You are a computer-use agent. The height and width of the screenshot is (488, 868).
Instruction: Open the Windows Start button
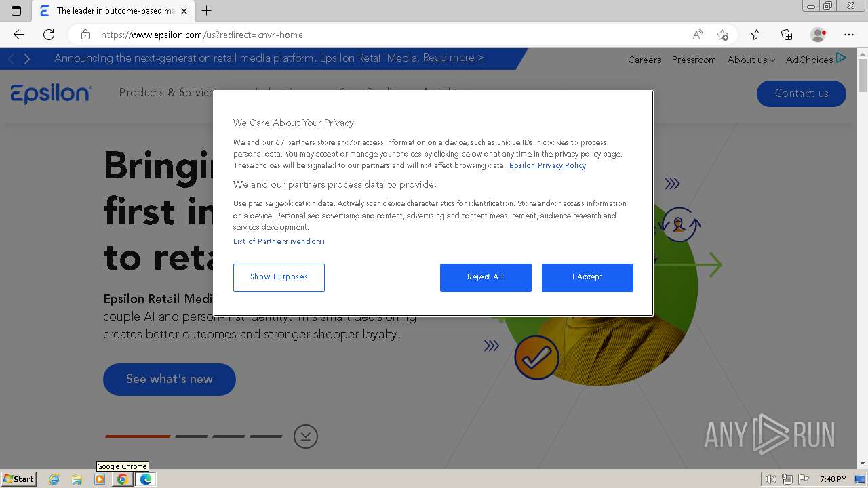click(18, 479)
